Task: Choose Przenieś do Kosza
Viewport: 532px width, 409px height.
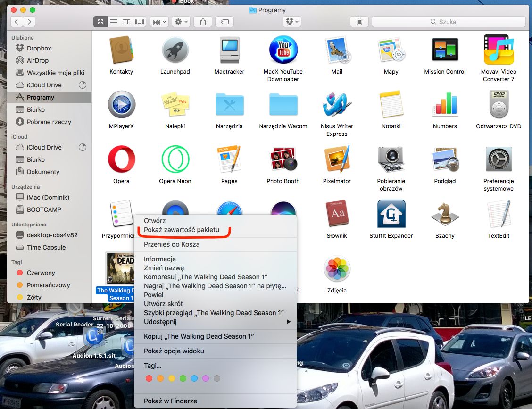Action: (x=172, y=244)
